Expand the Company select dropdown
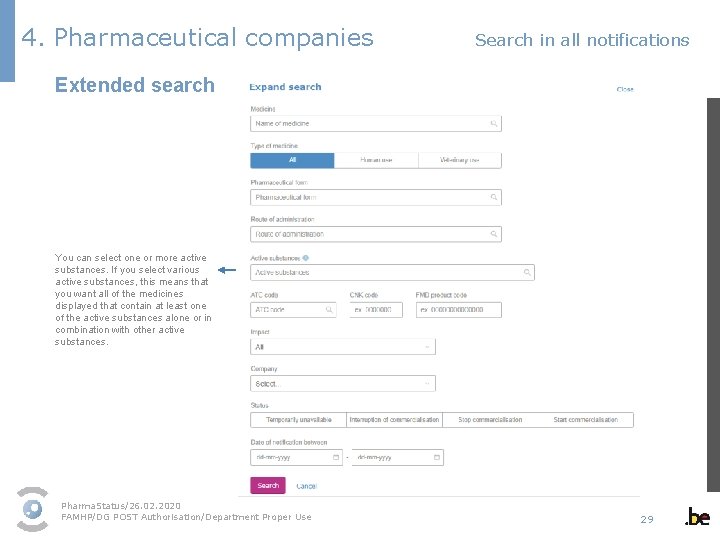Image resolution: width=720 pixels, height=540 pixels. 343,384
